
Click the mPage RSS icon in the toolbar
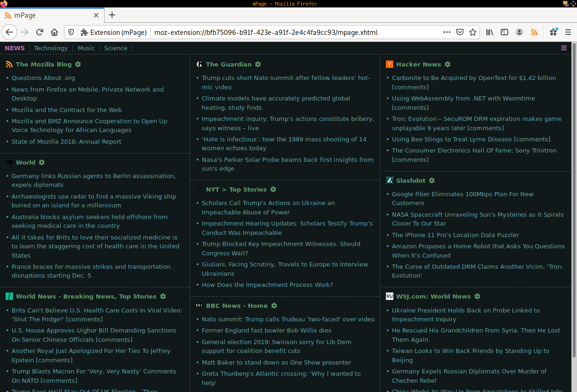(534, 32)
